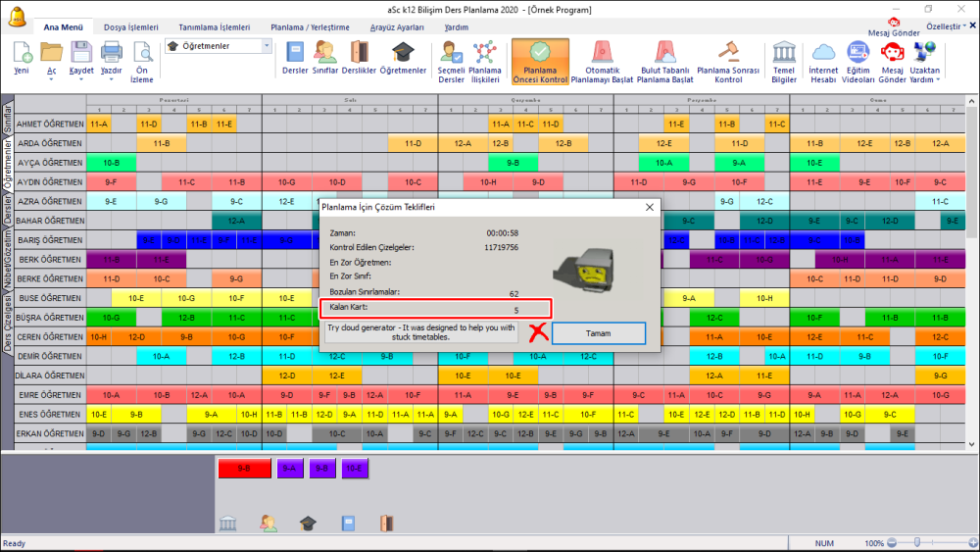Select the red 9-B unplaced card

[x=244, y=469]
